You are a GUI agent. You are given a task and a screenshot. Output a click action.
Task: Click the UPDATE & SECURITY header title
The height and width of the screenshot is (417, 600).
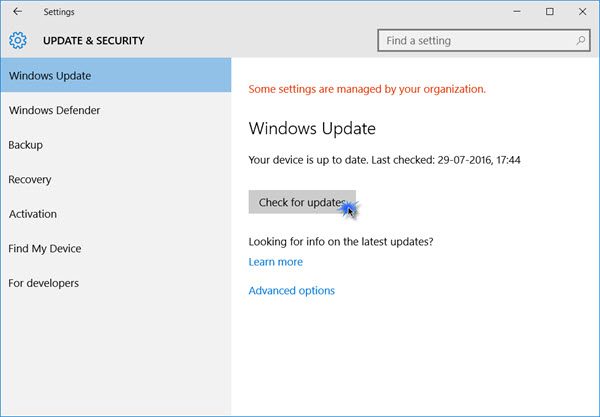[94, 41]
